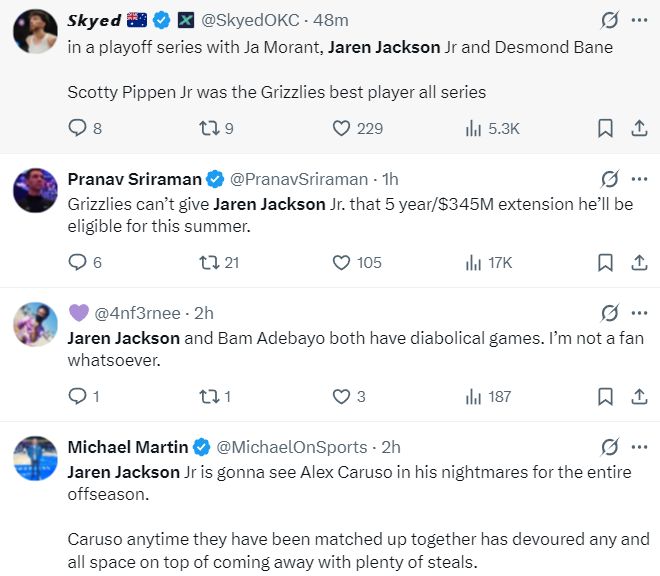Screen dimensions: 660x576
Task: Like Pranav Sriraman's tweet with 105 likes
Action: (x=341, y=262)
